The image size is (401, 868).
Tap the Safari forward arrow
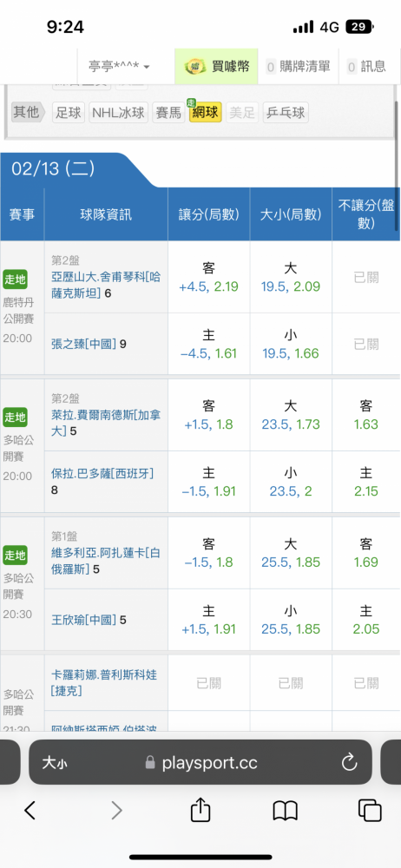(x=116, y=811)
